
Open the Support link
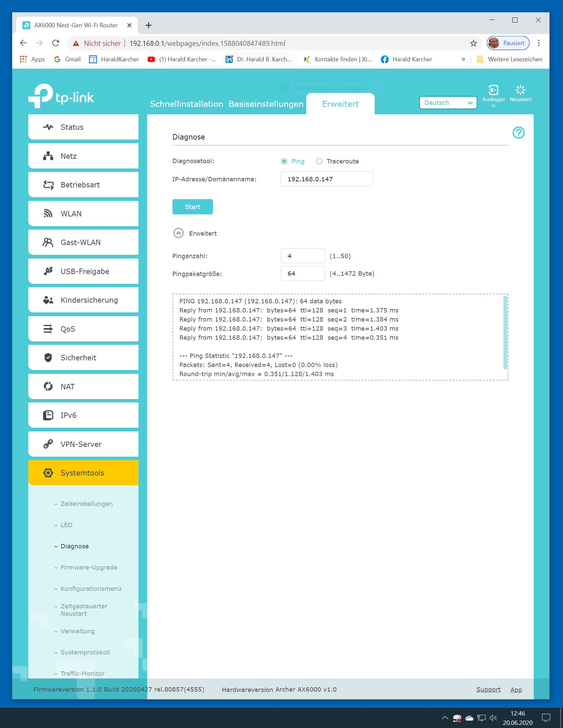click(x=489, y=690)
